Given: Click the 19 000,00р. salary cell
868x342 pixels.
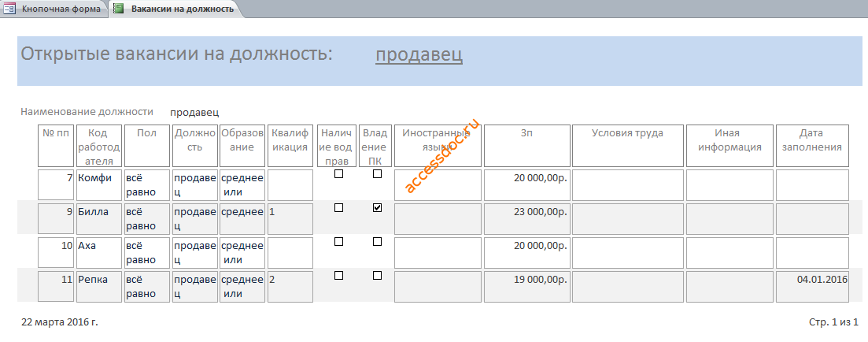Looking at the screenshot, I should 527,287.
